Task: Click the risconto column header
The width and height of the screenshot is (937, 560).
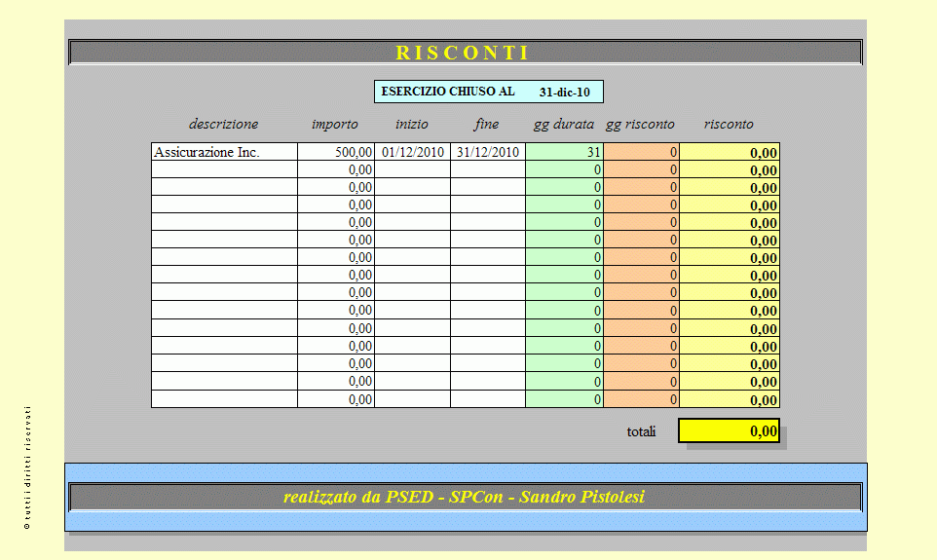Action: click(x=729, y=125)
